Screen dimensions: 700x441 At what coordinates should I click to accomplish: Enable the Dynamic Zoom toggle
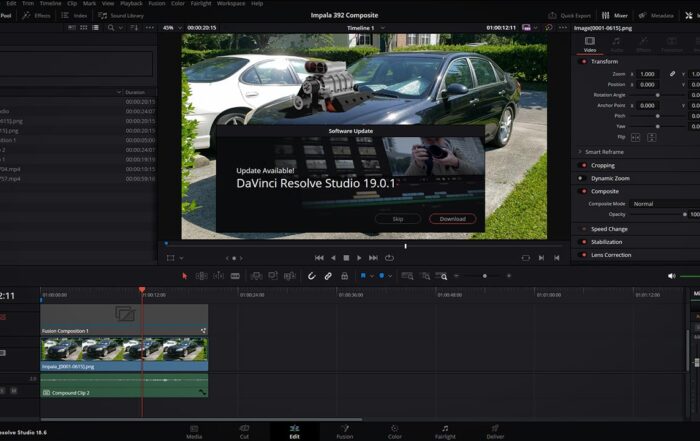tap(582, 178)
